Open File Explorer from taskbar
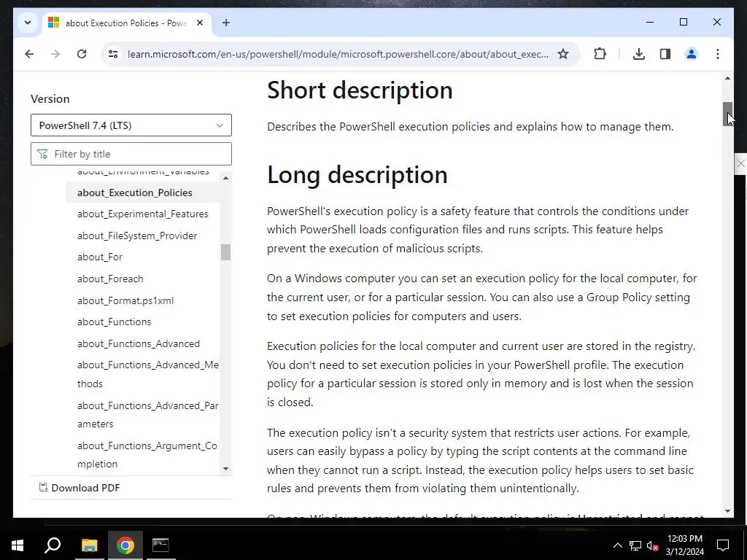The height and width of the screenshot is (560, 747). click(89, 545)
